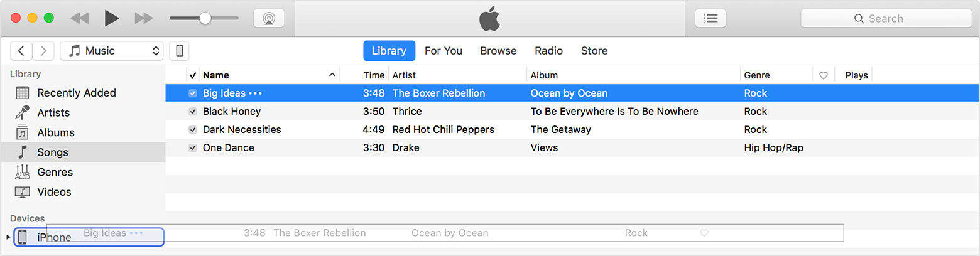Uncheck the One Dance song checkbox
This screenshot has height=256, width=980.
click(x=193, y=147)
